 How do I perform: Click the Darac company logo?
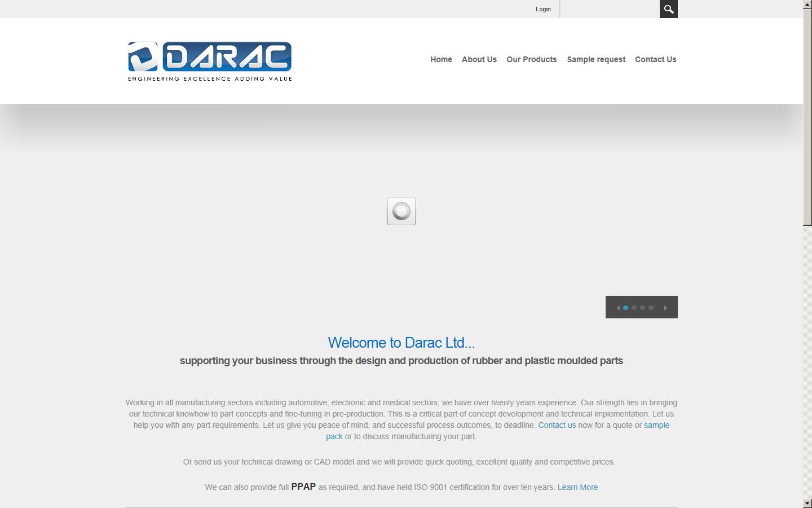tap(209, 59)
